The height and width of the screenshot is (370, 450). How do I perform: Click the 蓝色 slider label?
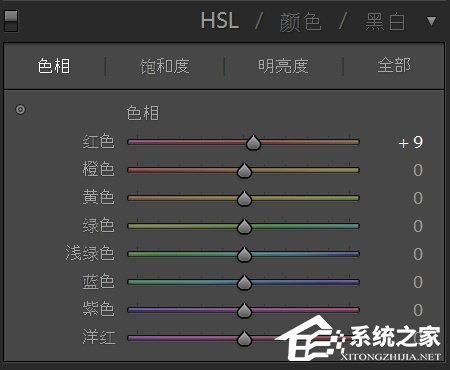(99, 281)
